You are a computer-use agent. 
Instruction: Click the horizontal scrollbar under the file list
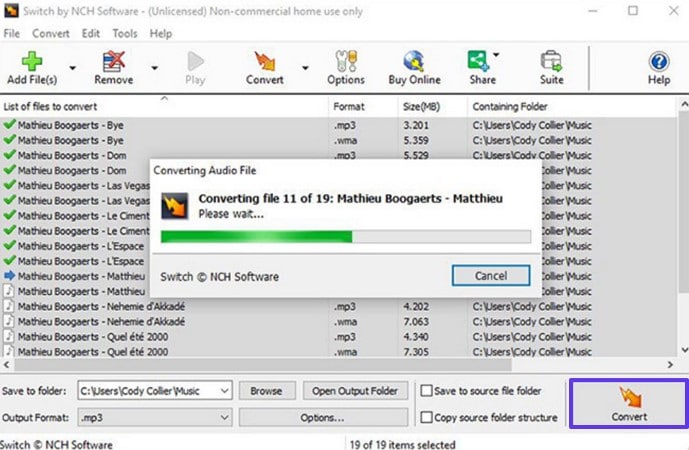click(x=264, y=364)
